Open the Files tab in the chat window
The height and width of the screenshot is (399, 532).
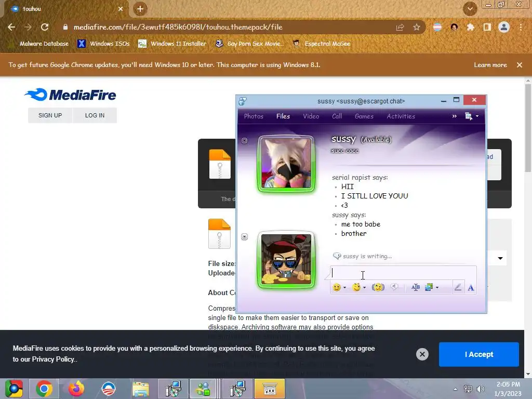283,116
